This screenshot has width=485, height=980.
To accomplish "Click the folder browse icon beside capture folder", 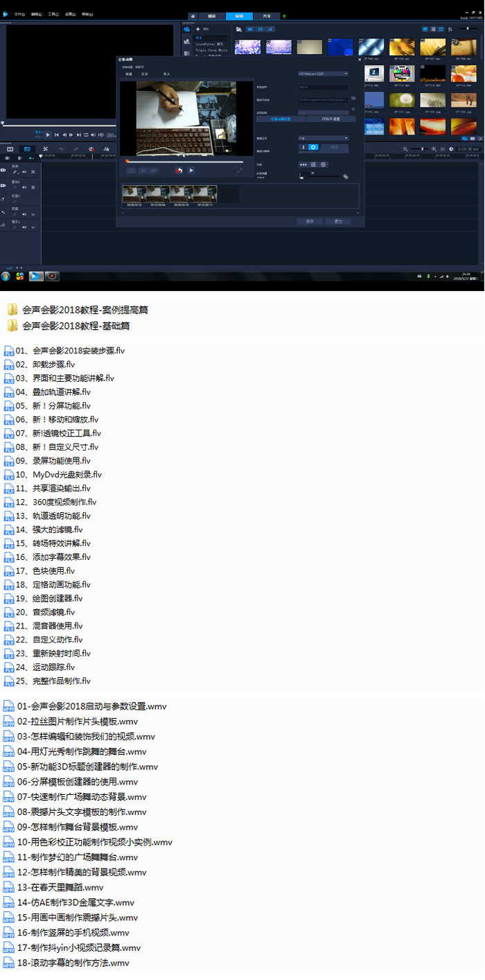I will 353,98.
